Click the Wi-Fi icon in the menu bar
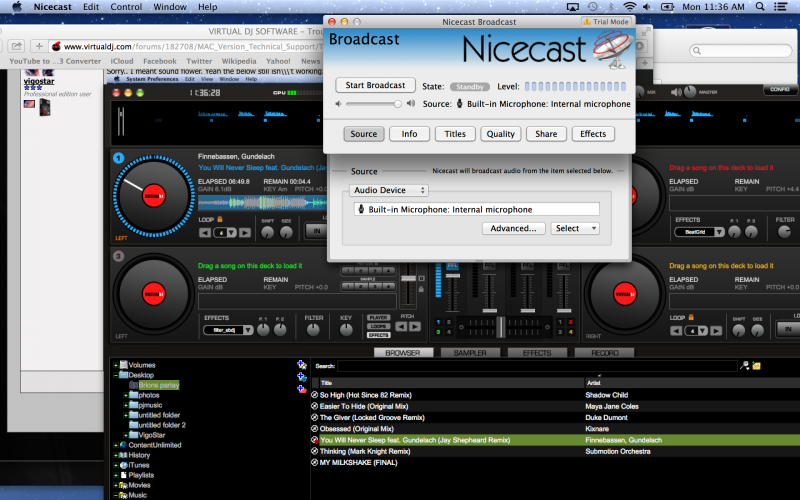 [x=630, y=7]
